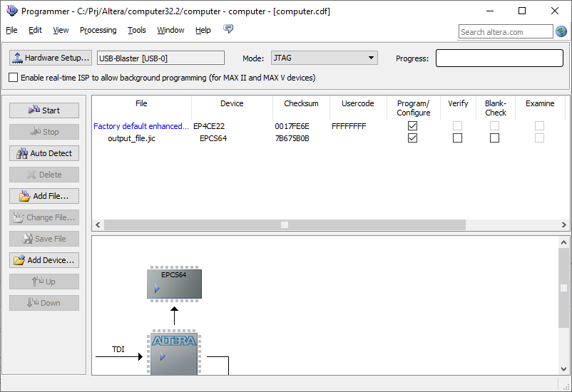The height and width of the screenshot is (392, 572).
Task: Open the Tools menu
Action: (x=137, y=30)
